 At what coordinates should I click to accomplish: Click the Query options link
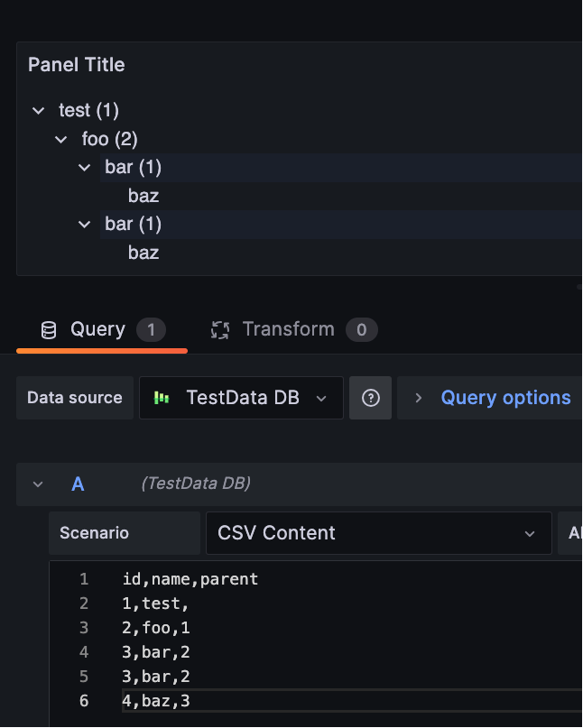tap(505, 397)
